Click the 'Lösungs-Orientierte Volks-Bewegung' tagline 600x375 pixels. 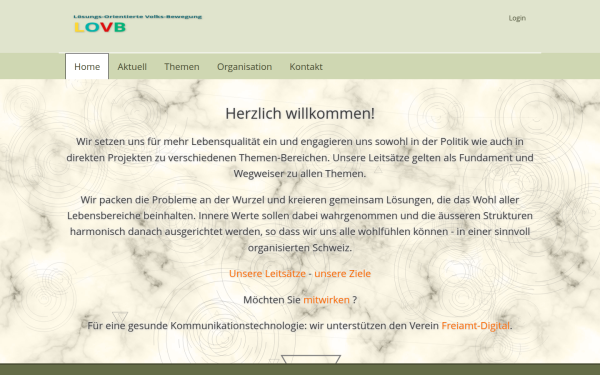tap(138, 17)
